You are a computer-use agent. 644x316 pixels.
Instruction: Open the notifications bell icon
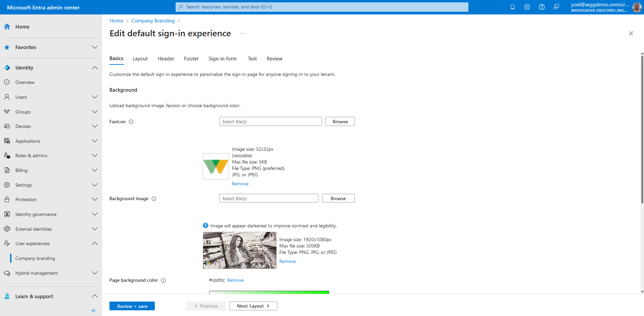512,7
